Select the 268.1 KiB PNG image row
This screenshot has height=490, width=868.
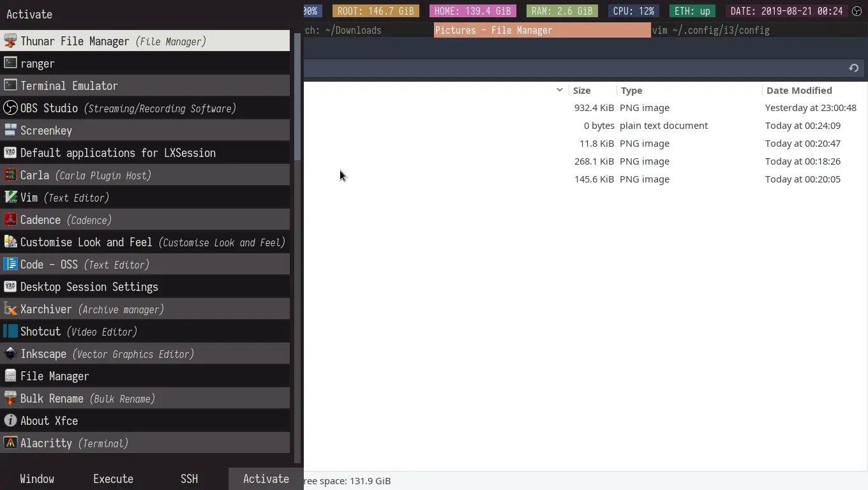586,161
